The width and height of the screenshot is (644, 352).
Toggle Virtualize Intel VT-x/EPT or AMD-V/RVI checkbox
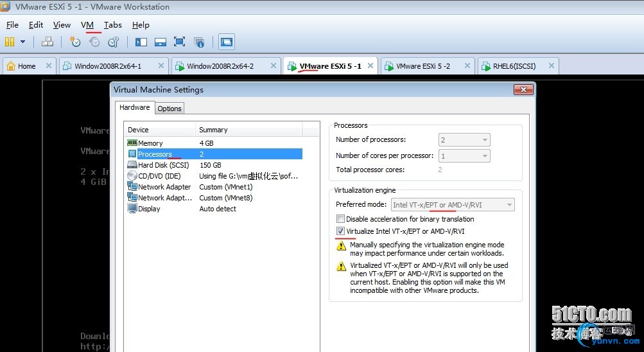point(340,231)
